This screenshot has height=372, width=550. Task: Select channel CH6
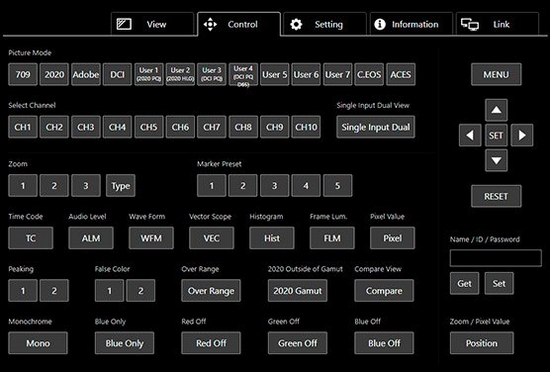180,127
